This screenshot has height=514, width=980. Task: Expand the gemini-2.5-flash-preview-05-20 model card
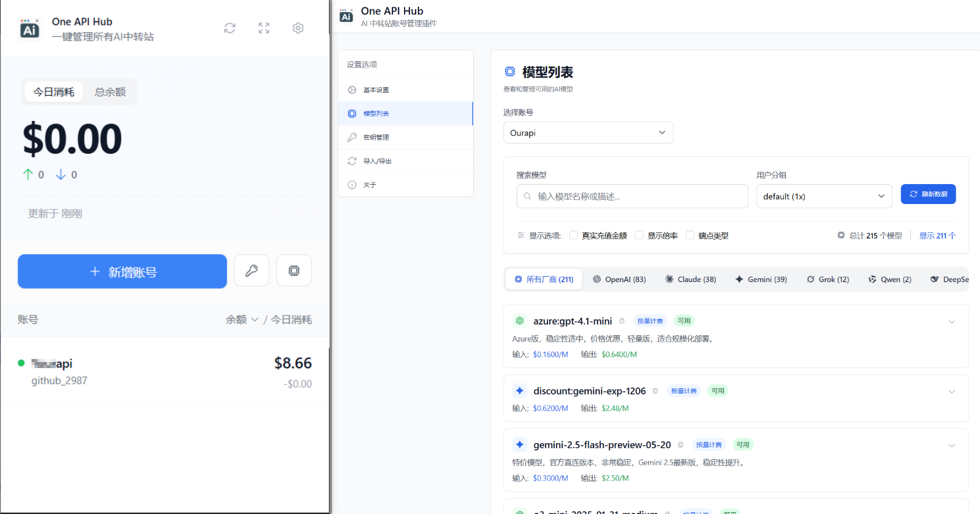point(952,446)
